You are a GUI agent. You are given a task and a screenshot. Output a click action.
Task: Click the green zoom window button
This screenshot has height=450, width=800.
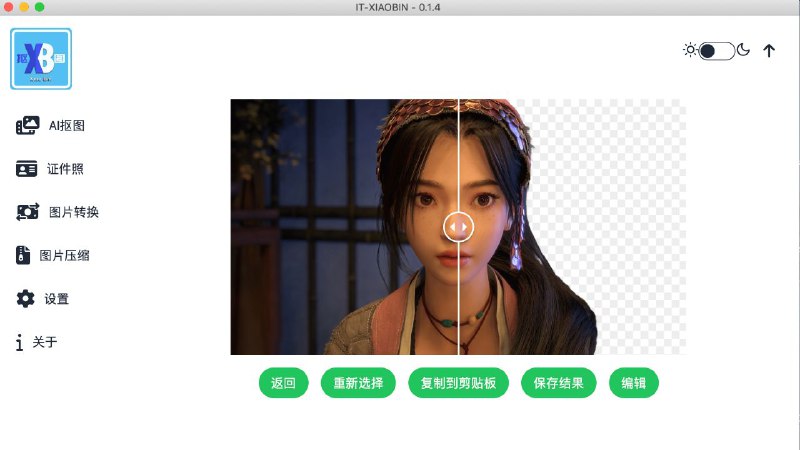pos(40,7)
